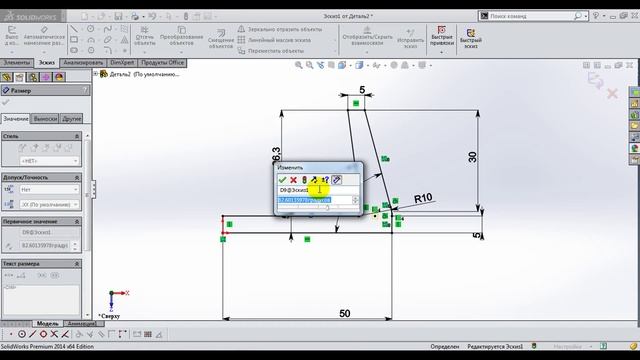Open the Эскиз ribbon tab

47,63
